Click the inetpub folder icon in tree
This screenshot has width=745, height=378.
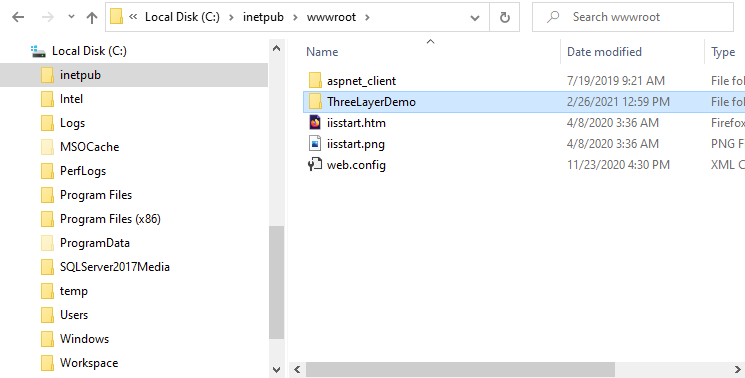tap(47, 75)
